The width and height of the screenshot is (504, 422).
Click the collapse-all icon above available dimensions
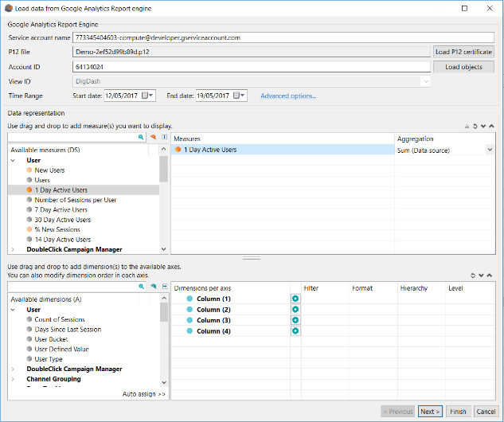[165, 287]
